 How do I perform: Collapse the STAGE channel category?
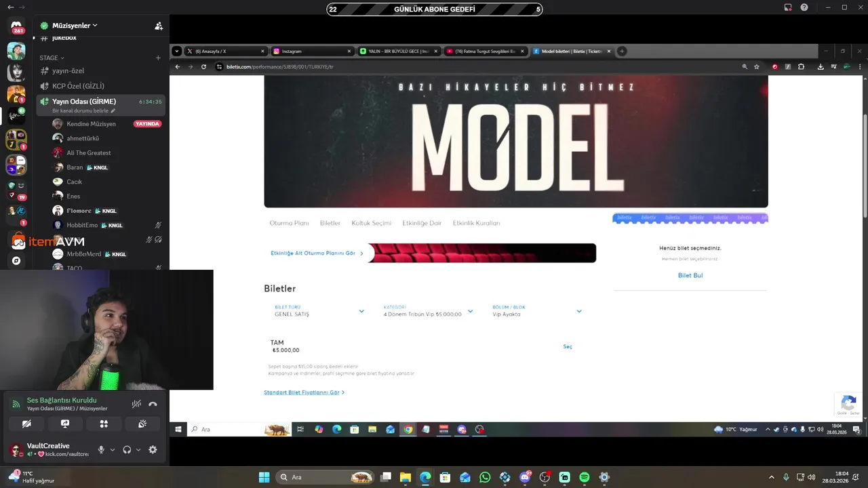click(x=52, y=58)
